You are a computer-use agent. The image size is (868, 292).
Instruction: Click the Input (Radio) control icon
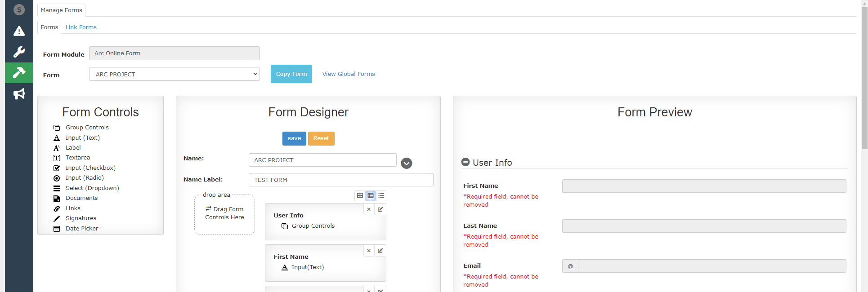point(57,178)
